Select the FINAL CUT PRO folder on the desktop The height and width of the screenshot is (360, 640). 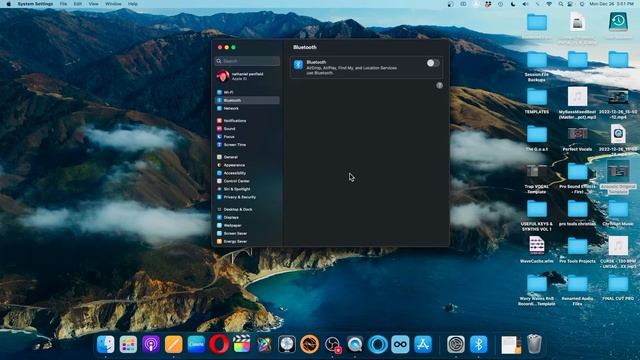pyautogui.click(x=618, y=288)
